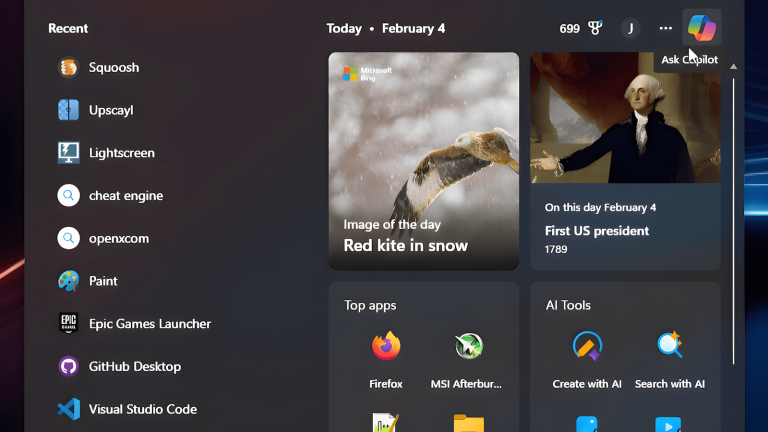Viewport: 768px width, 432px height.
Task: Launch MSI Afterburner from Top apps
Action: coord(470,358)
